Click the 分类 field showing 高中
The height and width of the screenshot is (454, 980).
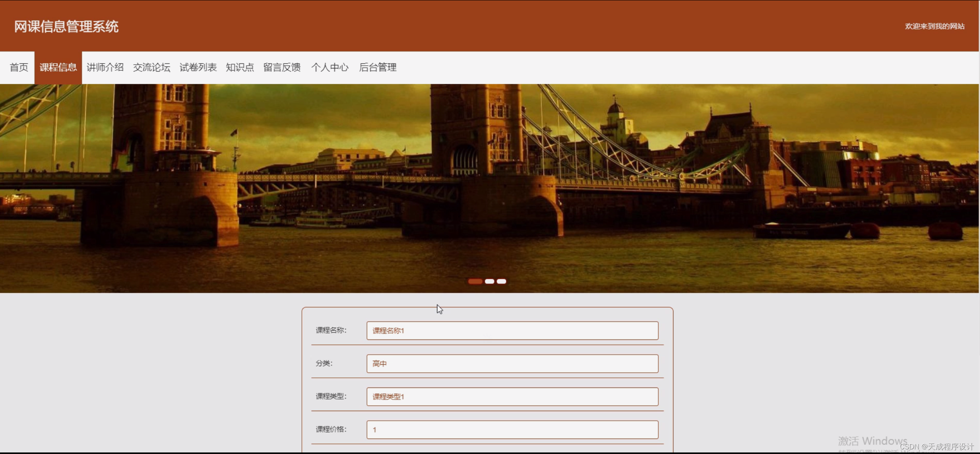click(x=512, y=364)
